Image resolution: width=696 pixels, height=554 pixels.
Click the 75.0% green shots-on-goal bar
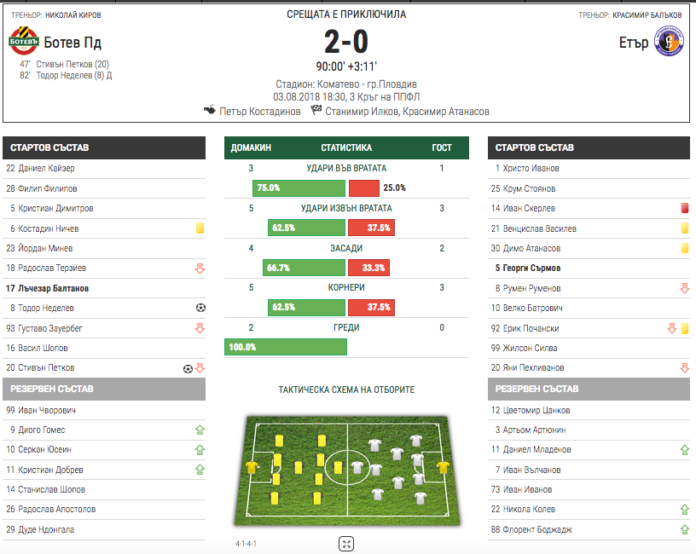coord(299,188)
